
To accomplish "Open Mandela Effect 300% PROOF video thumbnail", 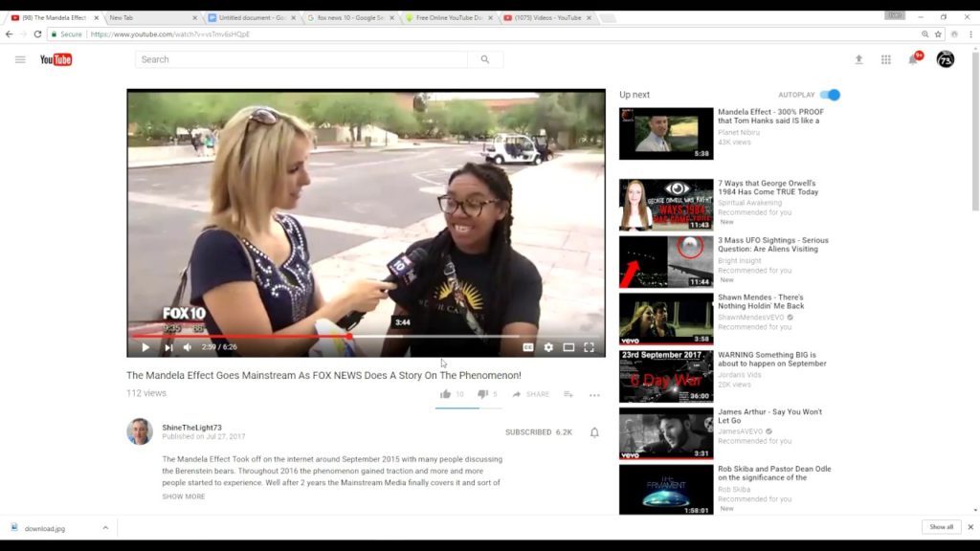I will click(666, 134).
